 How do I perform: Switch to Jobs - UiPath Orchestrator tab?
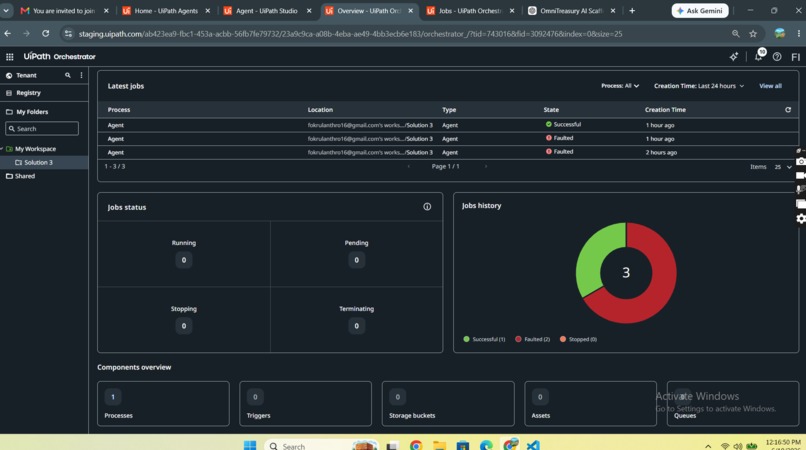tap(470, 10)
